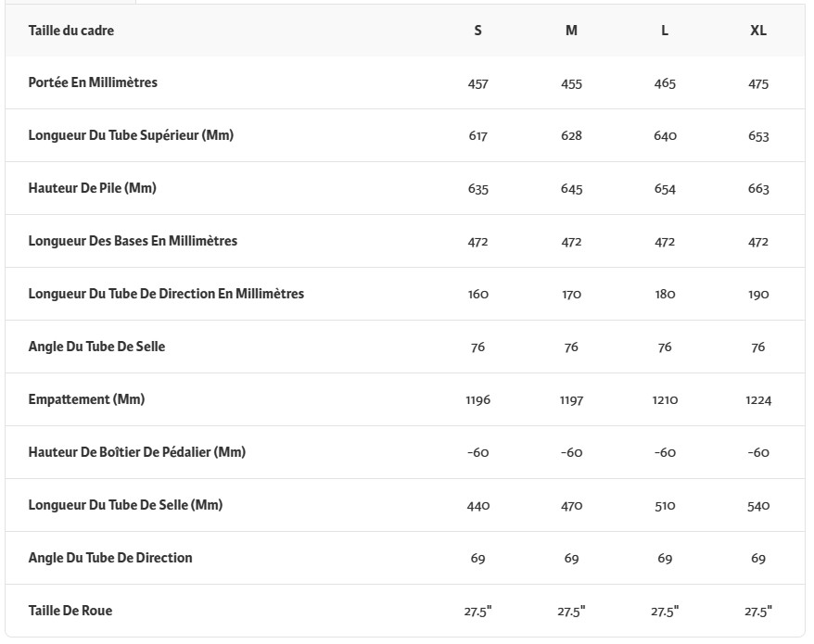The height and width of the screenshot is (644, 814).
Task: Select the S frame size column header
Action: 477,31
